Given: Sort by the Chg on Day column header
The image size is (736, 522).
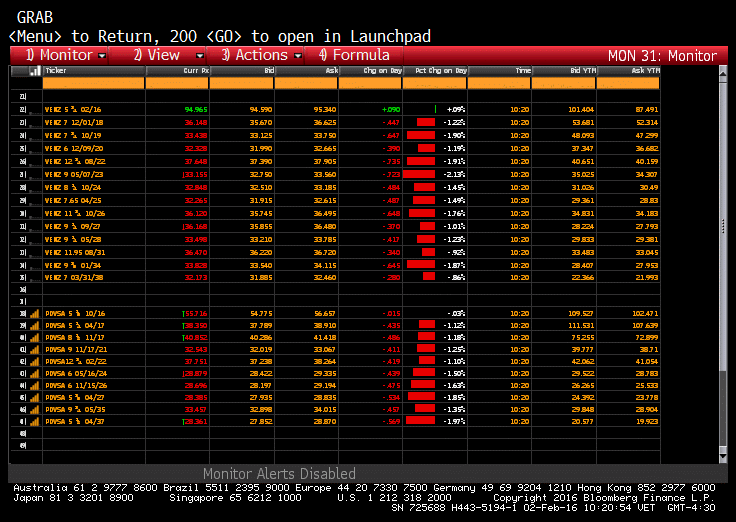Looking at the screenshot, I should click(x=370, y=71).
